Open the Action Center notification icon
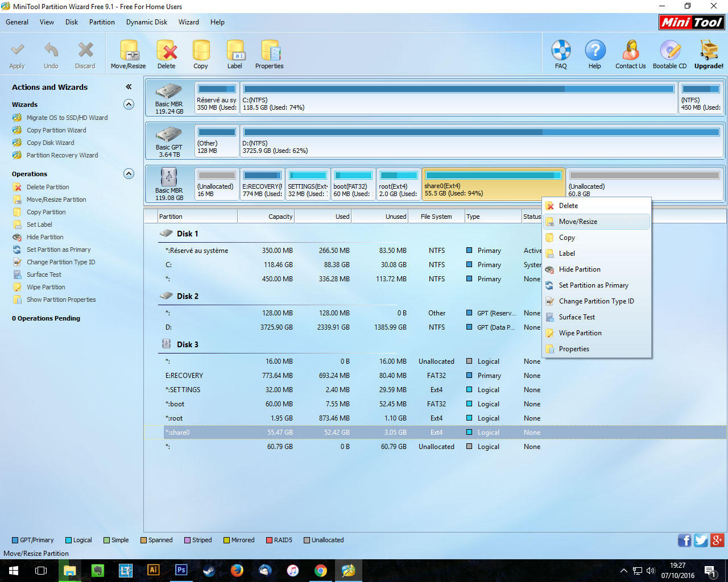Image resolution: width=728 pixels, height=582 pixels. (x=710, y=570)
